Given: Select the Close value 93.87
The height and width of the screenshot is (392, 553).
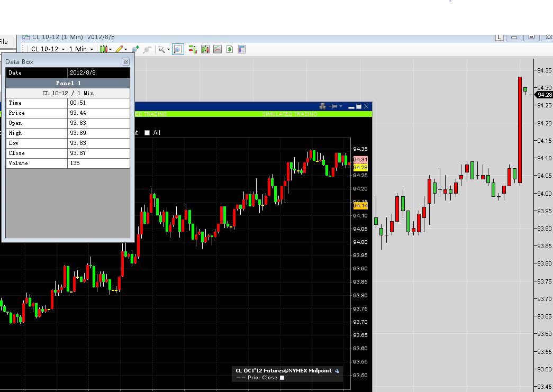Looking at the screenshot, I should coord(98,153).
